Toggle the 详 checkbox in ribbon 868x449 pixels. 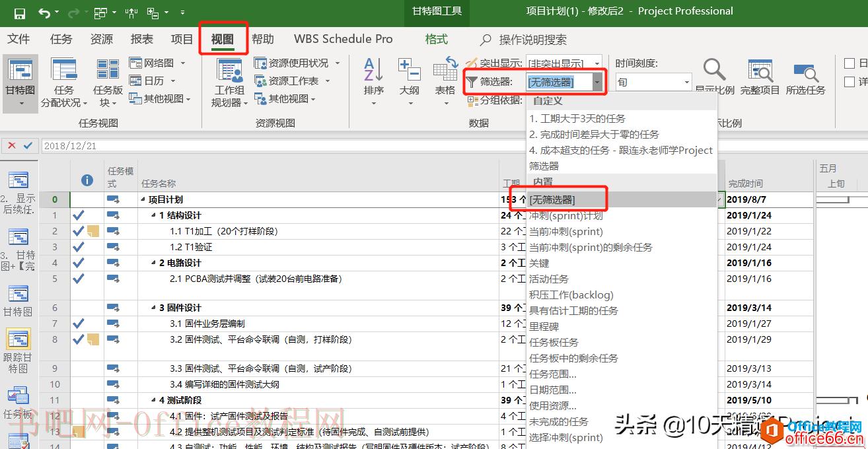pyautogui.click(x=850, y=82)
